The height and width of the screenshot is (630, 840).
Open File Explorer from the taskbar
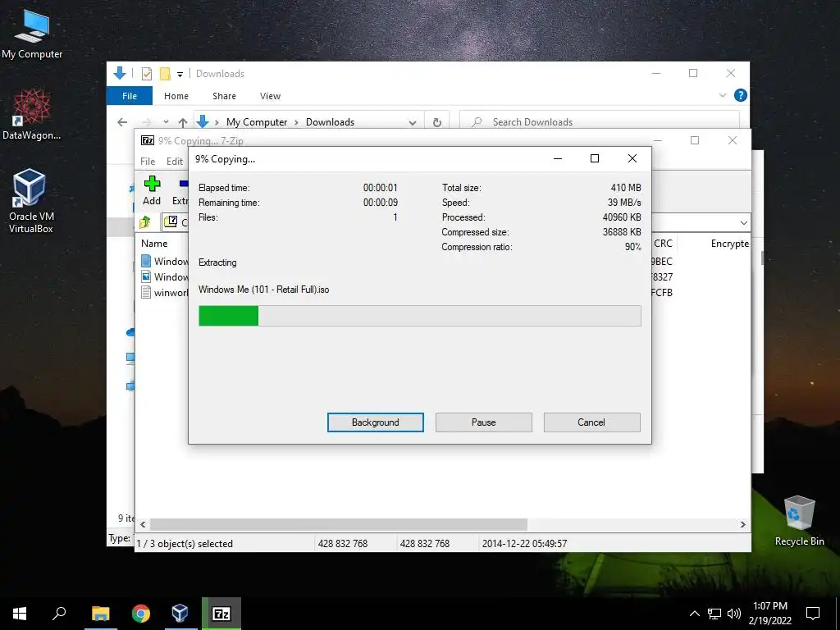(x=100, y=614)
